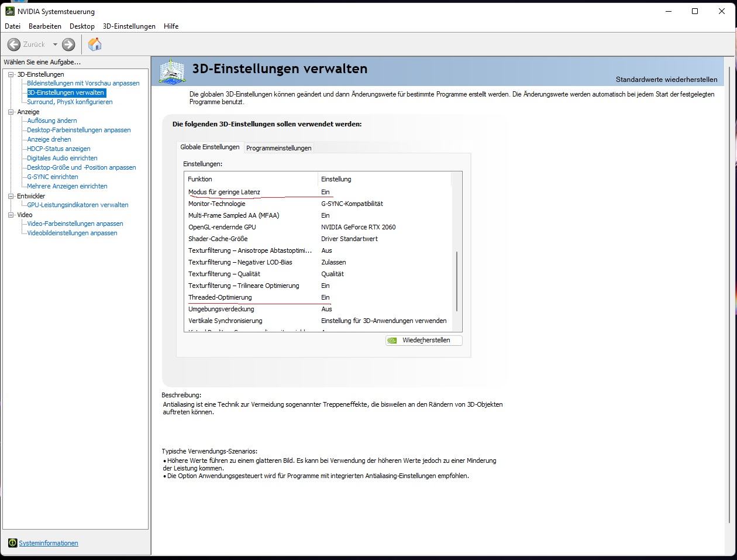The width and height of the screenshot is (737, 560).
Task: Select the Umgebungsverdeckung row
Action: (318, 309)
